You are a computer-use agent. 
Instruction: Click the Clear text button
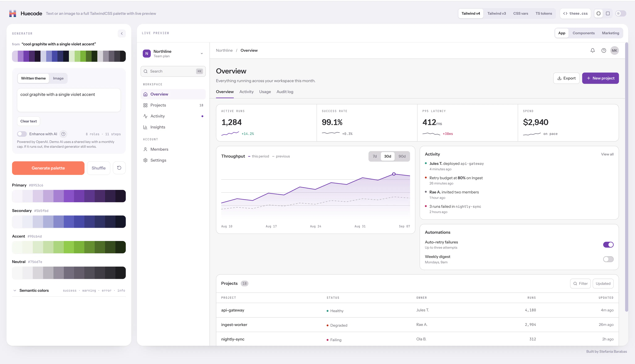[x=29, y=121]
